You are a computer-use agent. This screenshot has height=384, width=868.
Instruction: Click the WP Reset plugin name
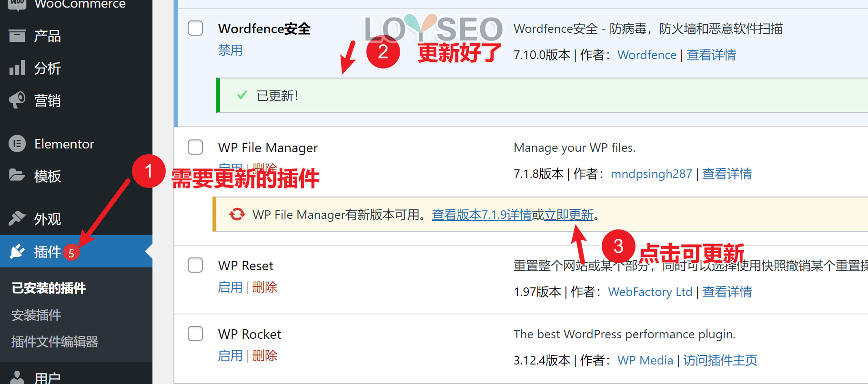pos(246,266)
